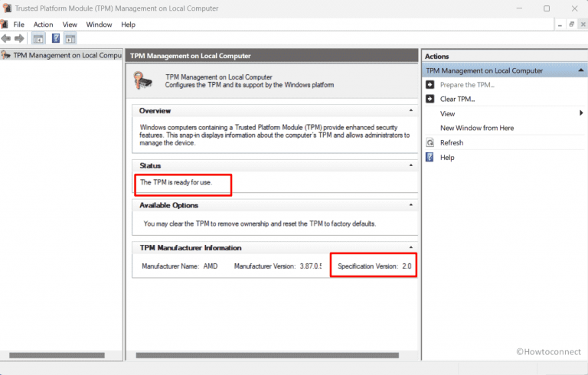Click New Window from Here
Screen dimensions: 588x375
[x=476, y=128]
